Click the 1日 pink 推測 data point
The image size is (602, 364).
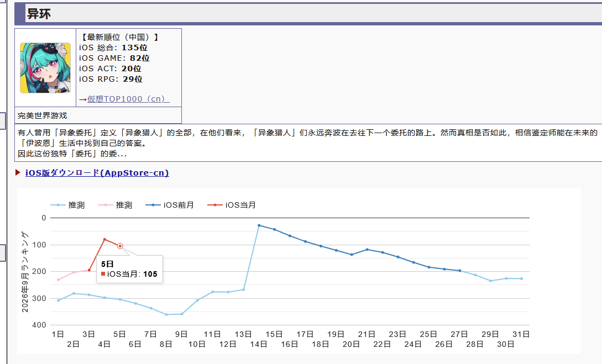point(59,279)
